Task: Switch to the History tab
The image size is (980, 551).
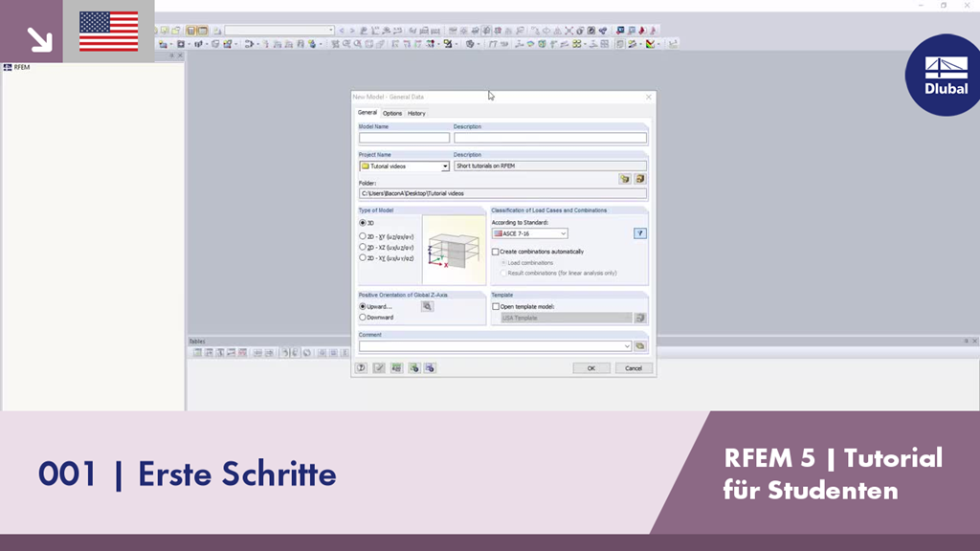Action: (416, 113)
